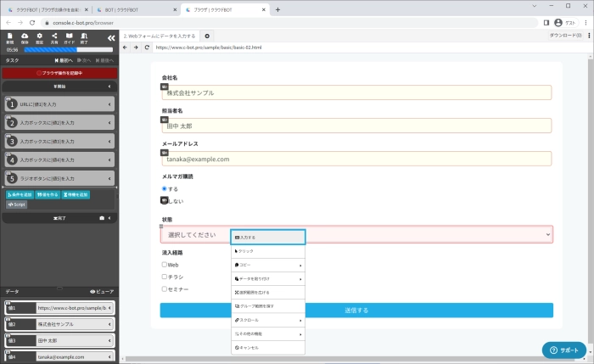Expand the スクロール submenu in context menu

point(266,321)
